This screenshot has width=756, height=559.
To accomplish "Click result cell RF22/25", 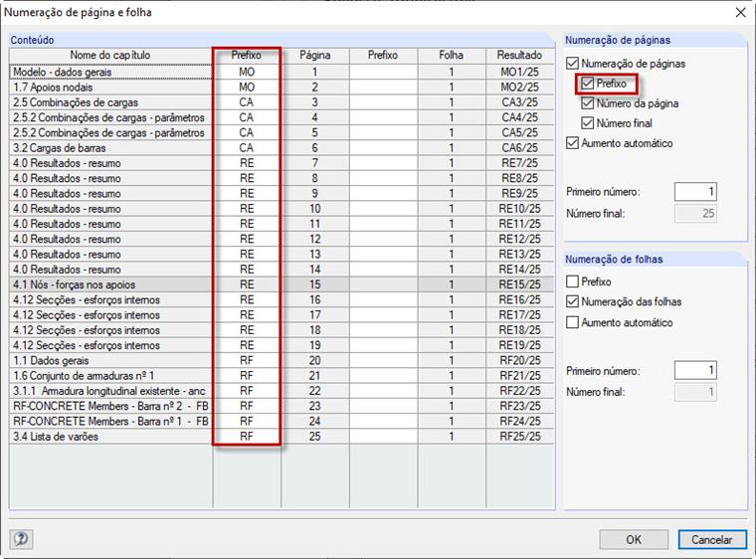I will 519,391.
